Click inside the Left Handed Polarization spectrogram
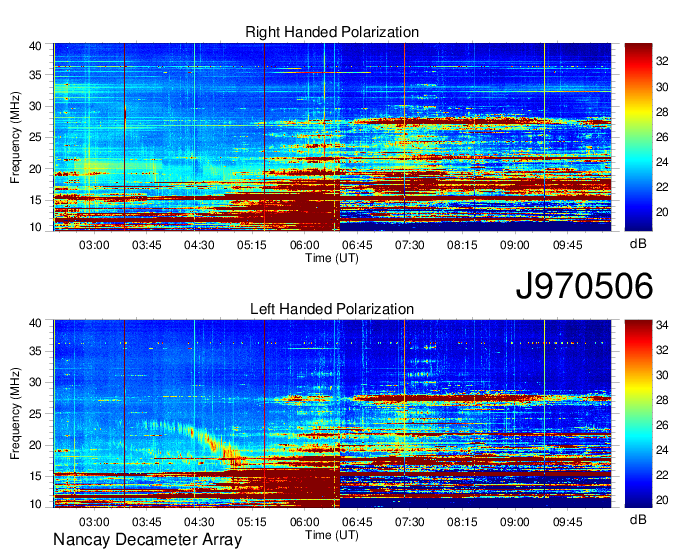Viewport: 680px width, 552px height. coord(332,414)
